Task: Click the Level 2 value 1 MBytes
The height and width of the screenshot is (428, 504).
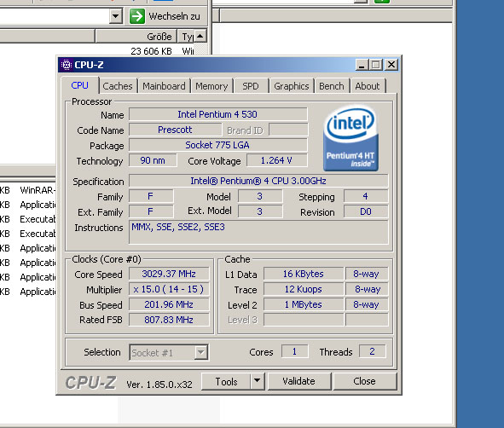Action: (x=304, y=304)
